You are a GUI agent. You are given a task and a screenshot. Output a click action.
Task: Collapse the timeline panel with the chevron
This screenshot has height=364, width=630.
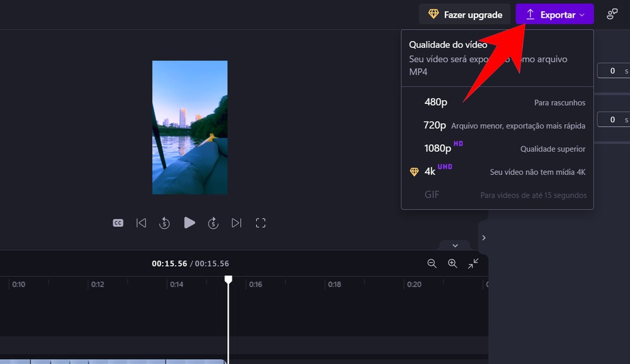[x=454, y=245]
